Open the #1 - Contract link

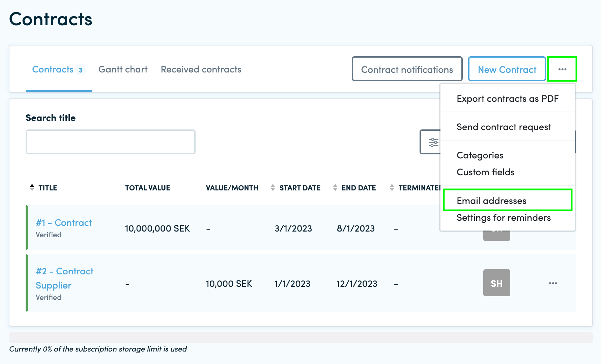click(64, 223)
